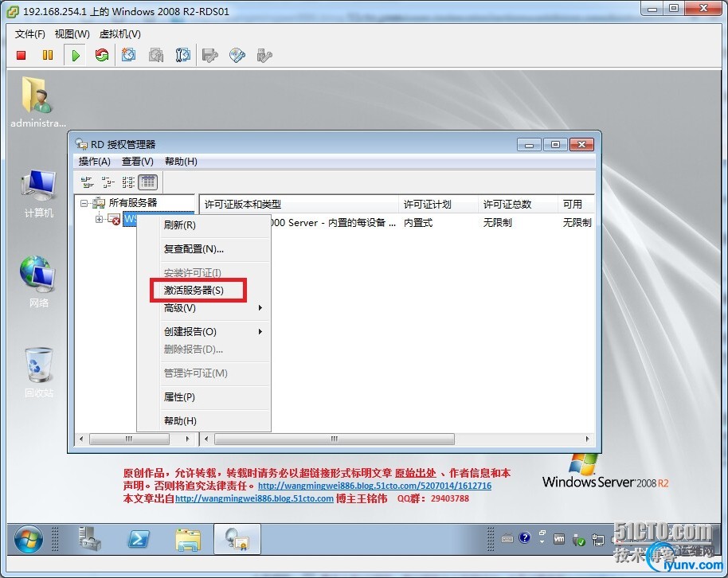Click the first view icon in RD toolbar
Screen dimensions: 728x578
(87, 182)
